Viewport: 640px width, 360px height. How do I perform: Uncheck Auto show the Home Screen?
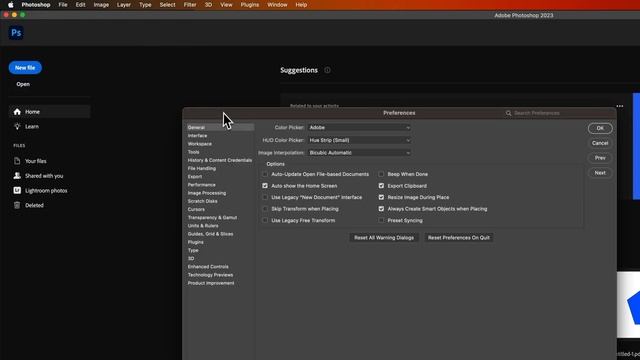click(265, 186)
